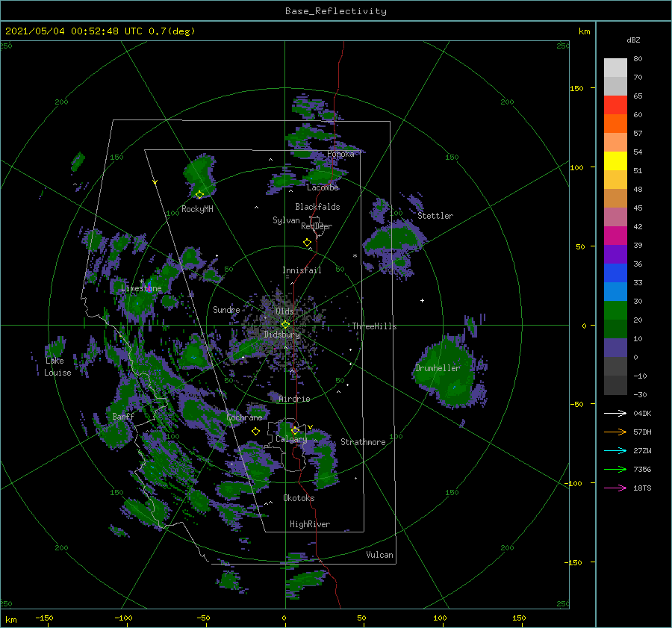Click the orange 57DM arrow in legend
Screen dimensions: 672x628
point(615,432)
